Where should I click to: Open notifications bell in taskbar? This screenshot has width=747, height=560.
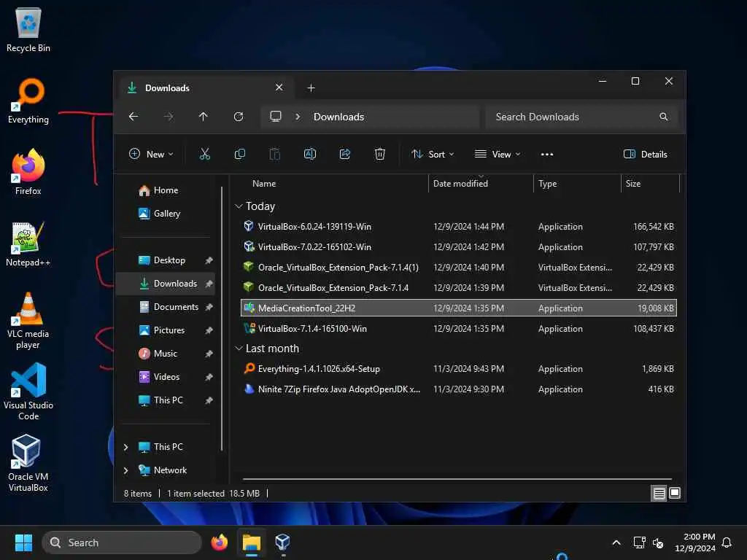(727, 542)
